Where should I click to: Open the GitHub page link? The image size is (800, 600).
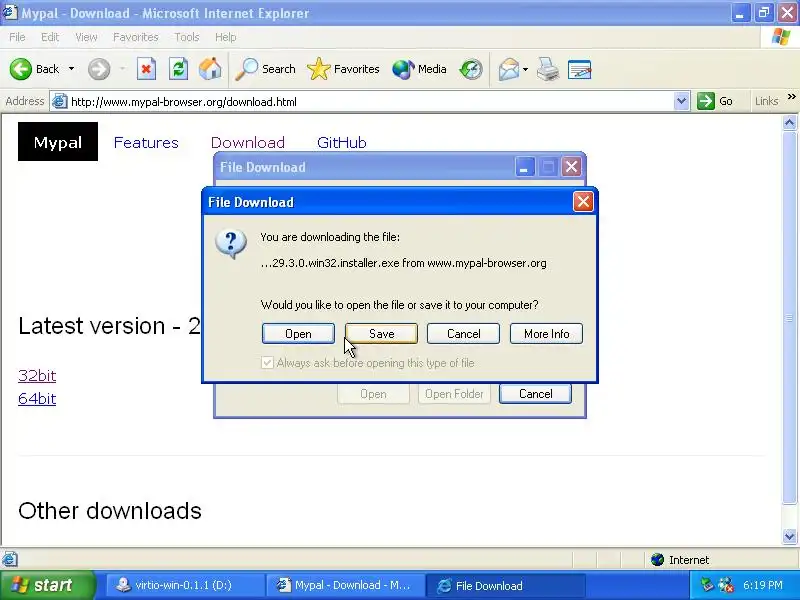click(341, 142)
